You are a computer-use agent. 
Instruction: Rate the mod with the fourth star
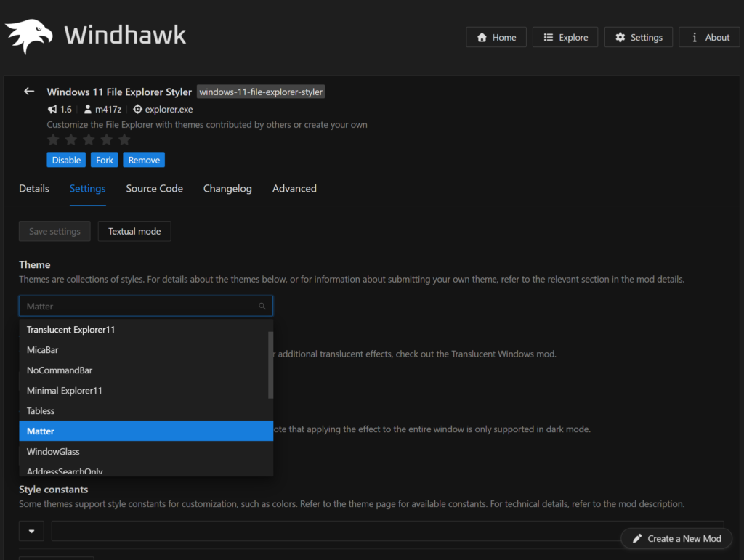pos(107,139)
